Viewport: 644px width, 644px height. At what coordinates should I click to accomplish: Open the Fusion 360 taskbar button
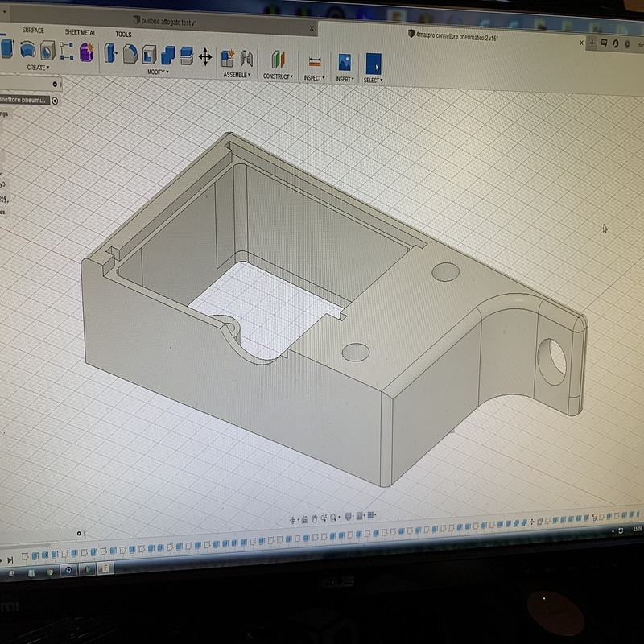pos(105,568)
